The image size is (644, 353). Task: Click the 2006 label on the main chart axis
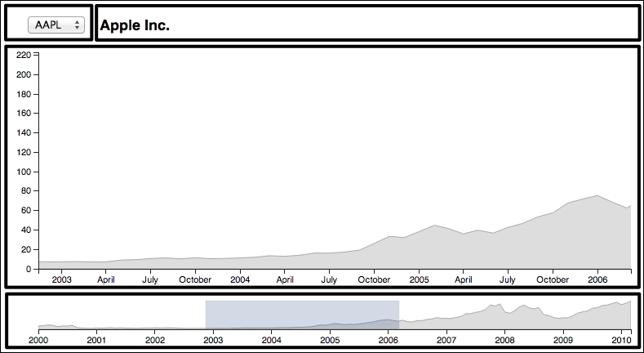click(597, 279)
